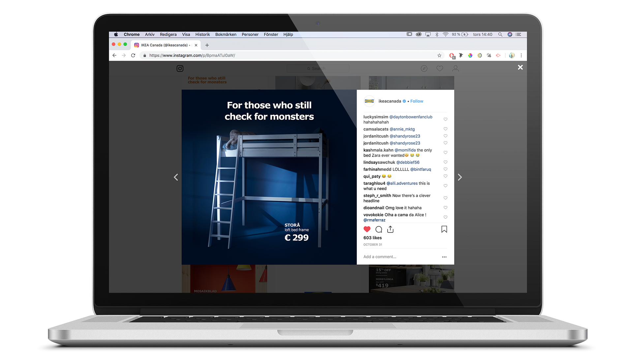Screen dimensions: 633x364
Task: Open the @alli.adventures mention
Action: point(402,183)
